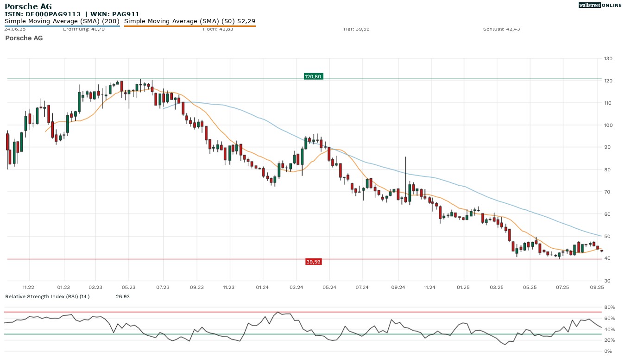Click the Relative Strength Index (RSI) (14) label

(x=47, y=296)
